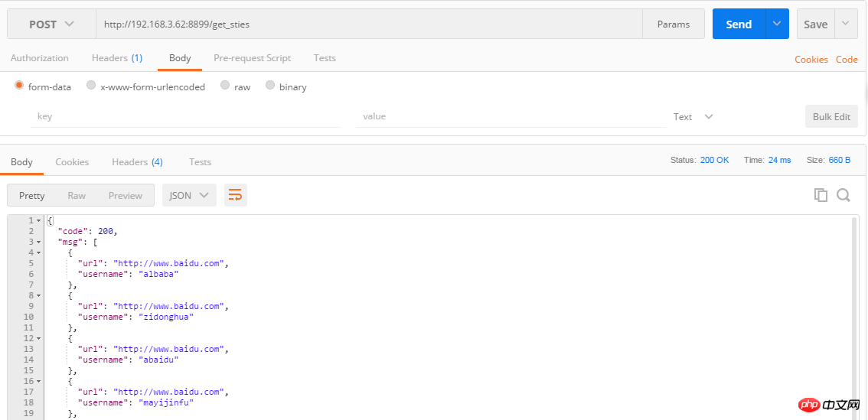Open the Cookies link at top right
The height and width of the screenshot is (420, 868).
pos(811,60)
